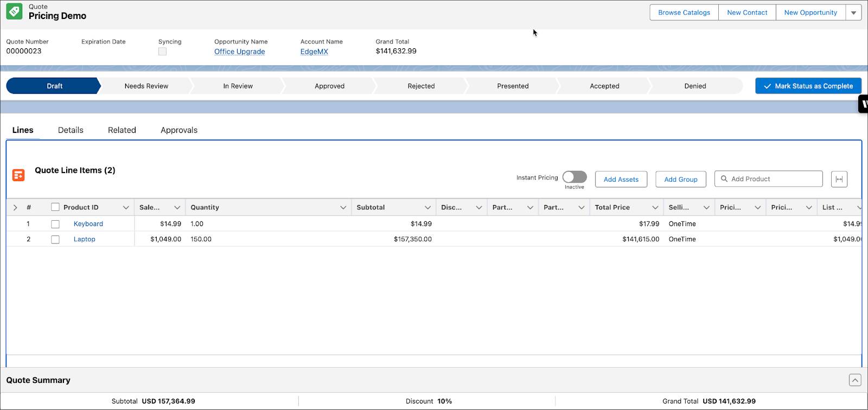Click the green Quote record icon

click(x=14, y=12)
